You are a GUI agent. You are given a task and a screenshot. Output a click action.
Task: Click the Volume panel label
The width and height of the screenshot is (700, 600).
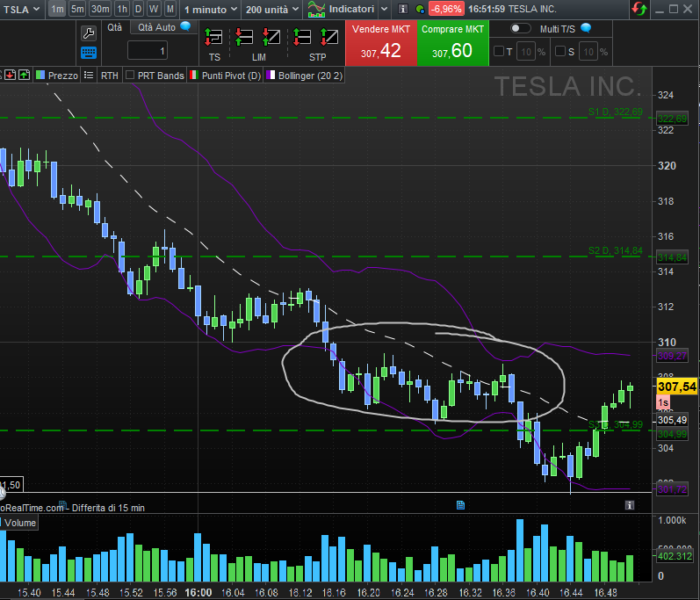pyautogui.click(x=20, y=523)
